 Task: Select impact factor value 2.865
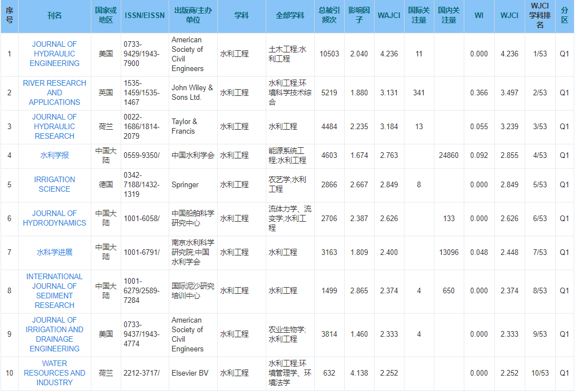click(x=359, y=291)
